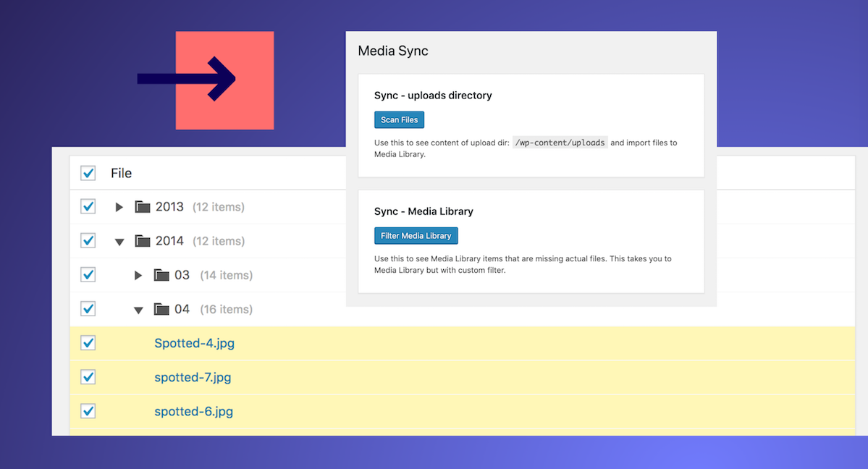Click the 2014 folder icon
The image size is (868, 469).
tap(143, 241)
